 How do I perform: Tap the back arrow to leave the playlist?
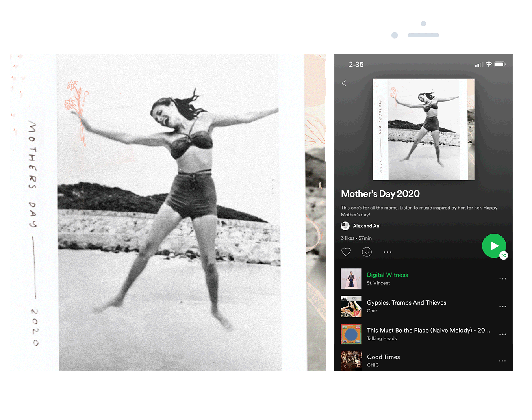344,83
